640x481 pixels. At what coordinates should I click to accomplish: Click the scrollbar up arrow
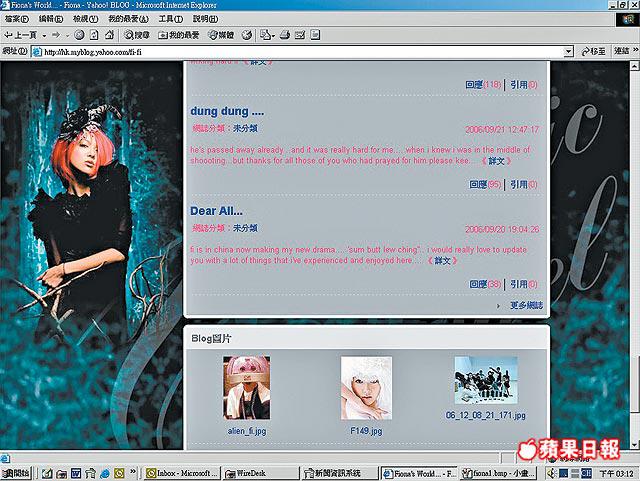635,66
